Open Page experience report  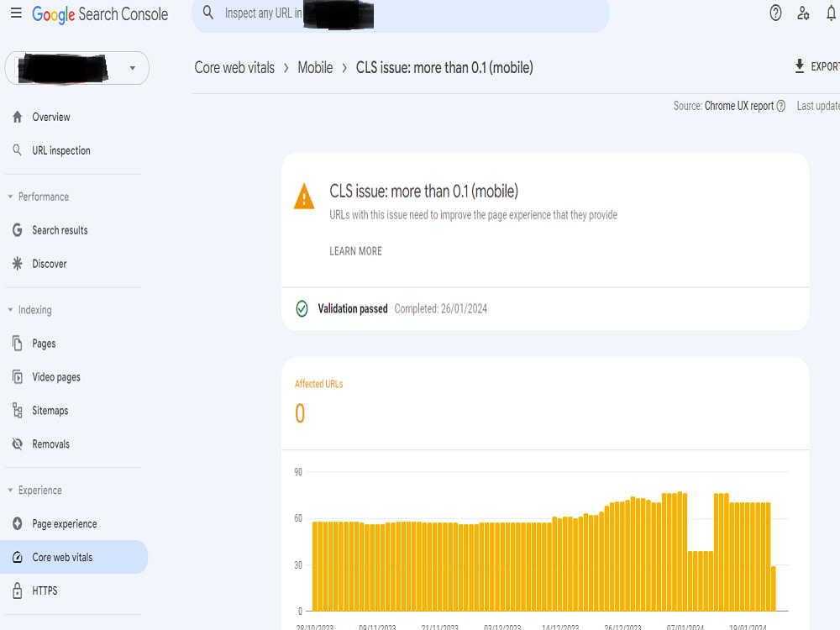[x=65, y=523]
